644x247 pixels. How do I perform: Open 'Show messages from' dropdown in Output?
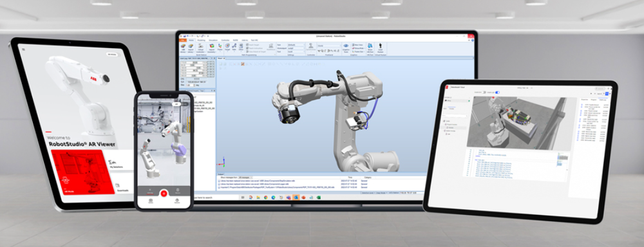[x=245, y=178]
